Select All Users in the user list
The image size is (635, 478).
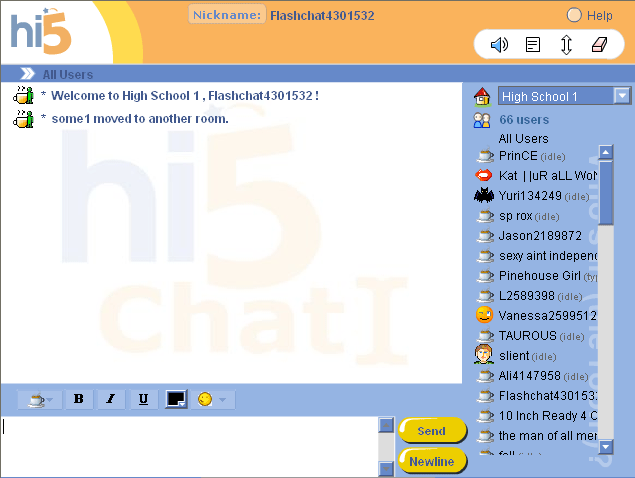[523, 139]
